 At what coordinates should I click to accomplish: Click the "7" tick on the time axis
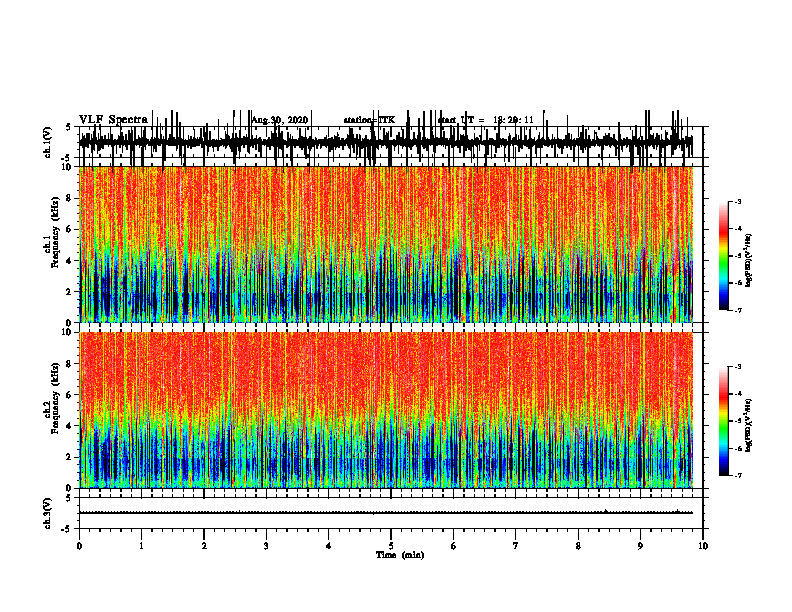516,546
